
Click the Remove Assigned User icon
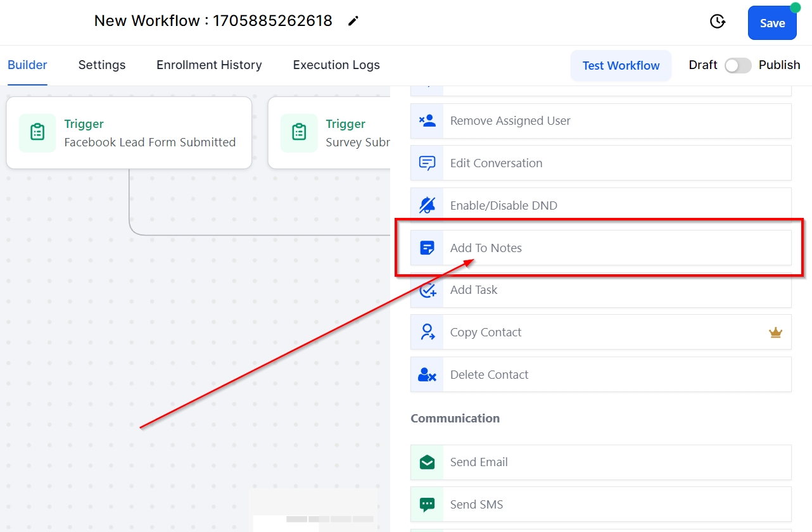pos(428,121)
